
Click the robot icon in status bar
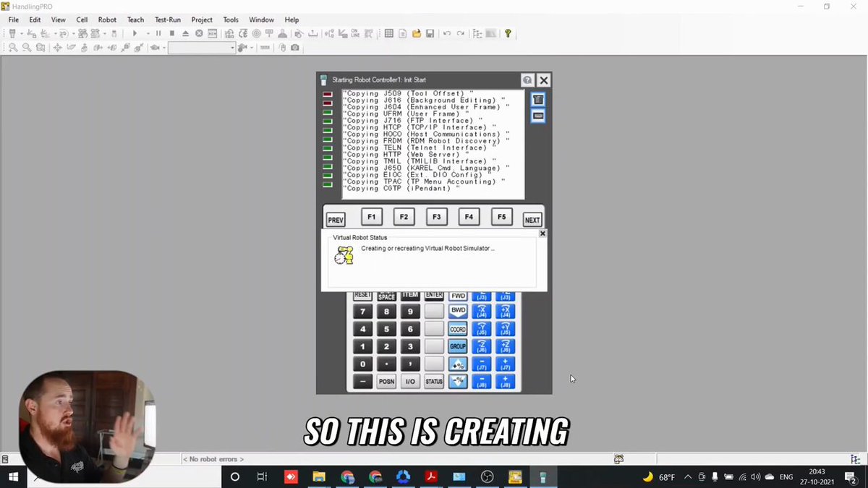[618, 459]
